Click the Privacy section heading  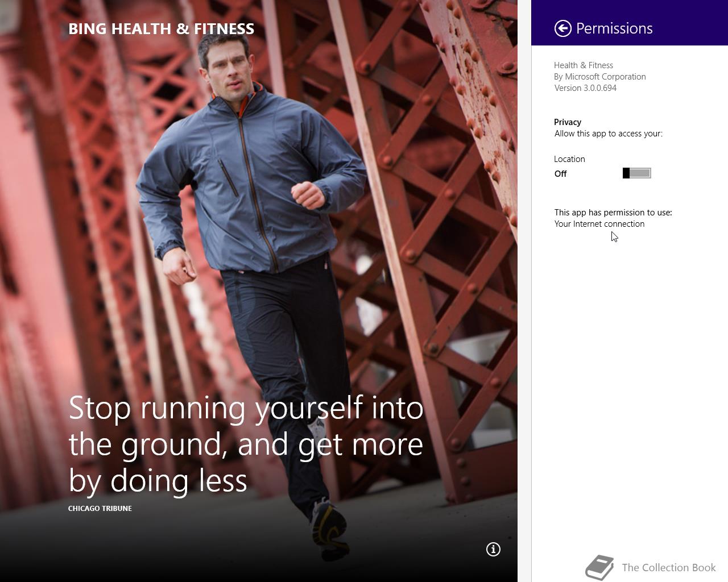tap(568, 122)
